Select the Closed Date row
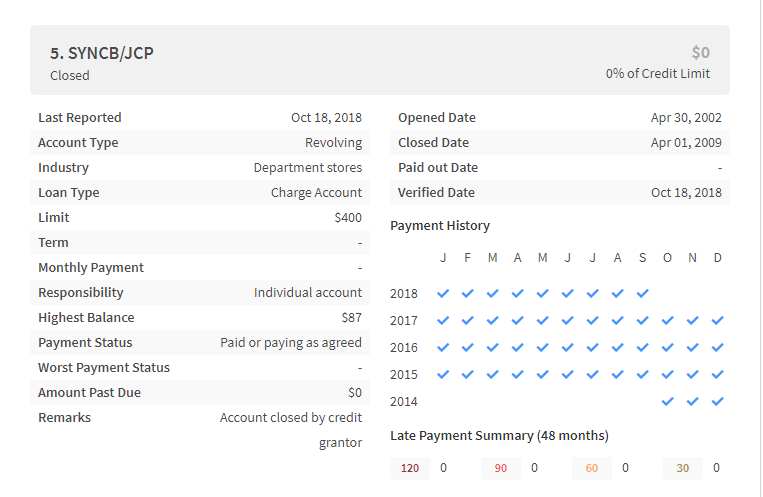Image resolution: width=763 pixels, height=497 pixels. pos(560,143)
